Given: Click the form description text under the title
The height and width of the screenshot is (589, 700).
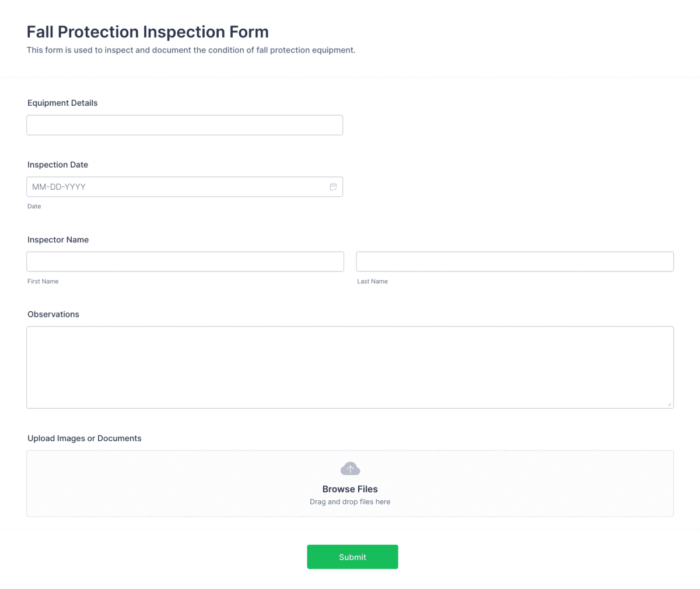Looking at the screenshot, I should click(191, 50).
